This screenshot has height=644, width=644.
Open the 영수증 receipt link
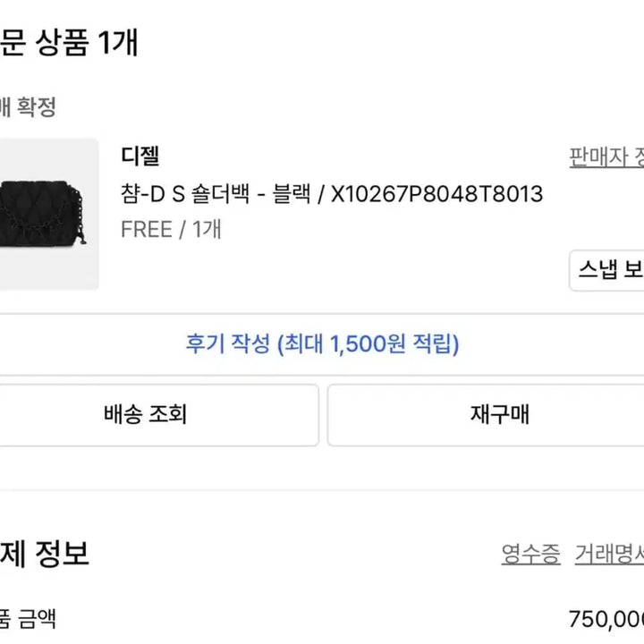click(530, 554)
